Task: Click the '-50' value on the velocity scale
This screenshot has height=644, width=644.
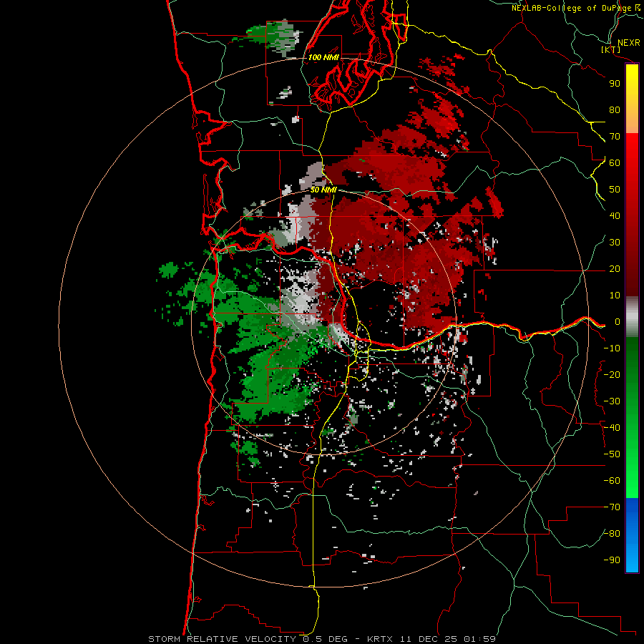Action: tap(612, 454)
